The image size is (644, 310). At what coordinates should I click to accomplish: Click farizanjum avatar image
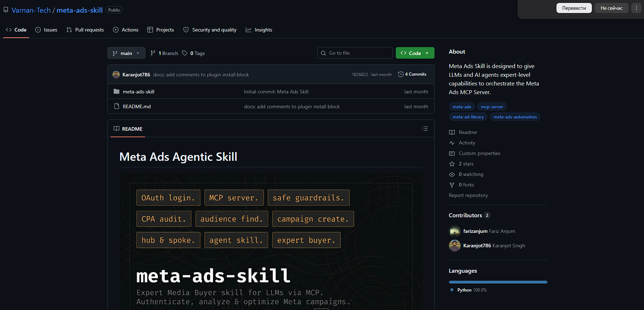tap(455, 231)
